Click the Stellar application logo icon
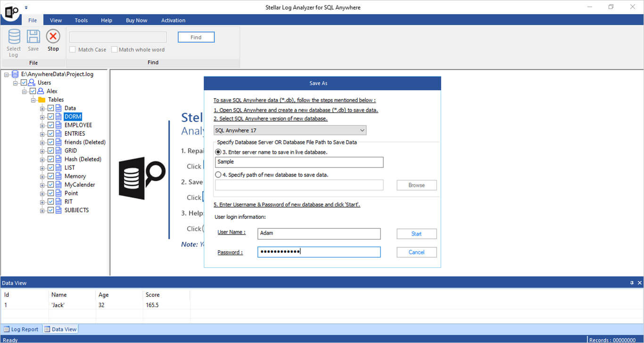 click(x=10, y=11)
